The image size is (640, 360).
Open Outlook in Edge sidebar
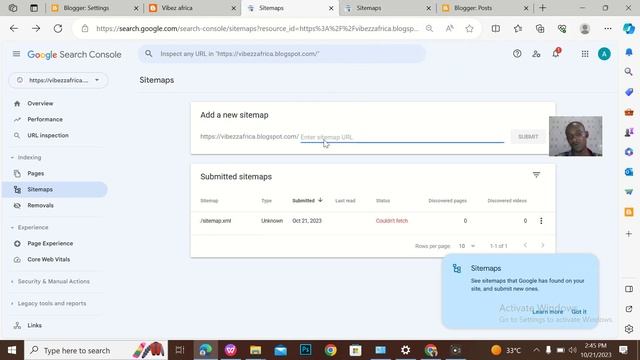tap(629, 172)
